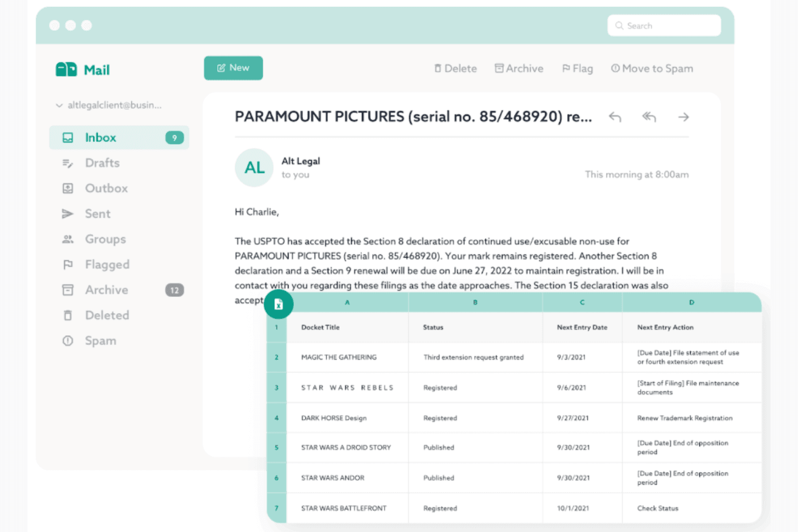The height and width of the screenshot is (532, 798).
Task: Click the Renew Trademark Registration cell
Action: coord(692,418)
